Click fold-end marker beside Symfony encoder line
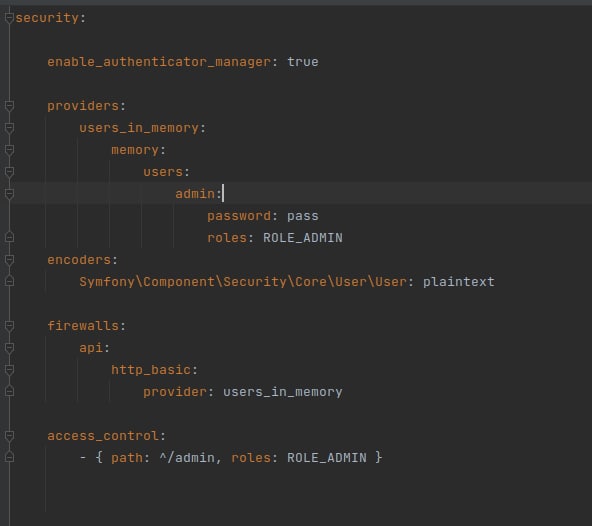 9,281
